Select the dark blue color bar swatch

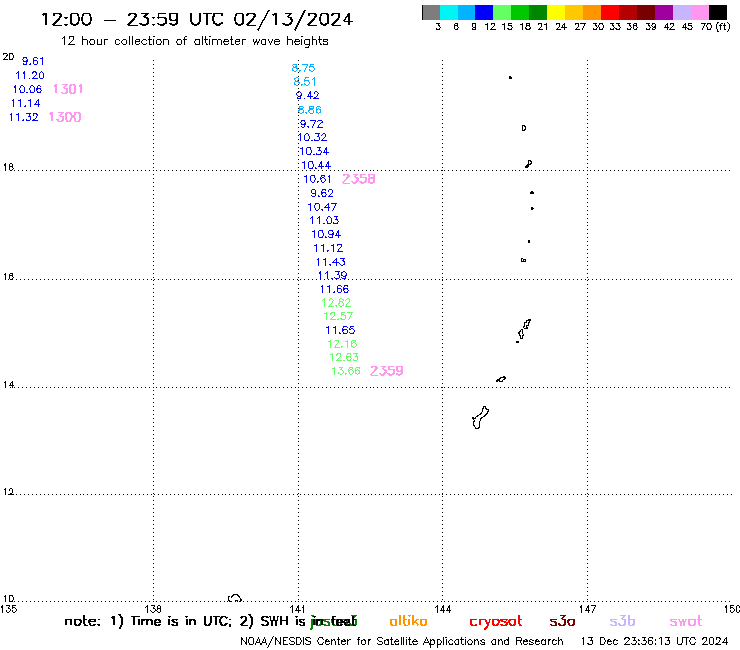(484, 12)
